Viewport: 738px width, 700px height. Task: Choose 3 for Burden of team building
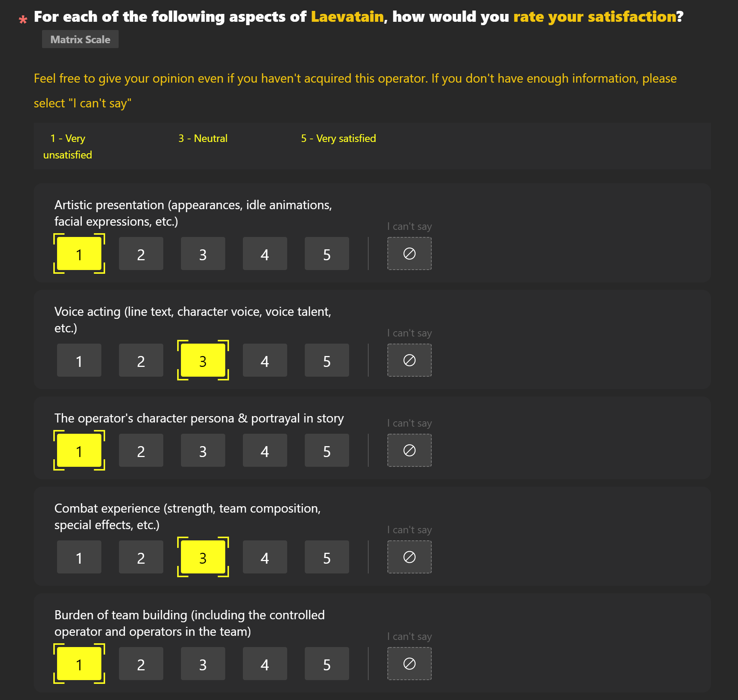(x=203, y=664)
